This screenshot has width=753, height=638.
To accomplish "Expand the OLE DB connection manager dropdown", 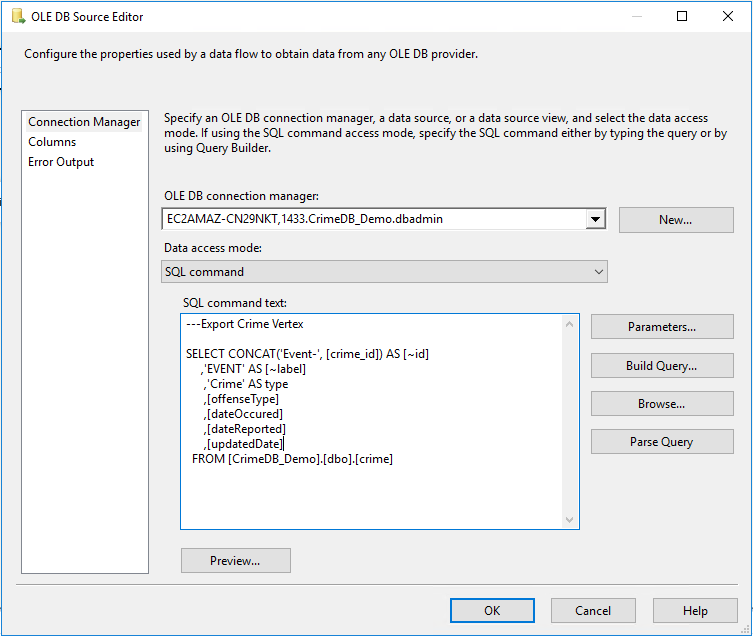I will (596, 220).
